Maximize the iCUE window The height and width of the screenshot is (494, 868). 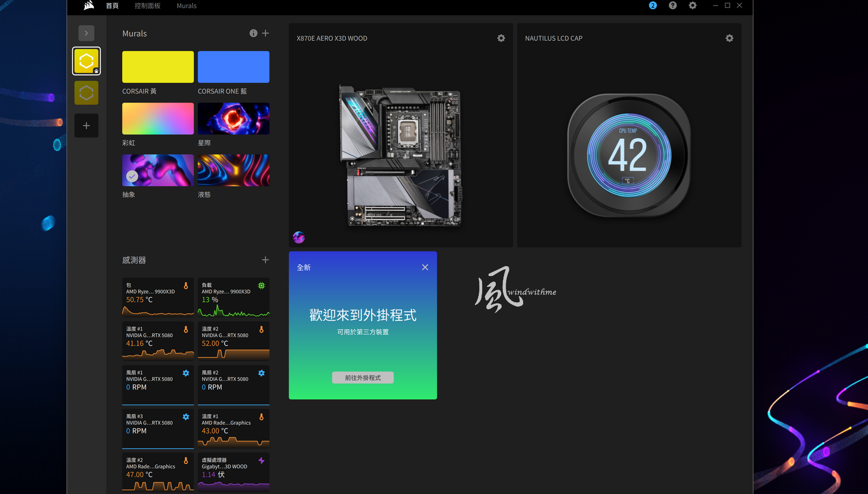pyautogui.click(x=728, y=5)
